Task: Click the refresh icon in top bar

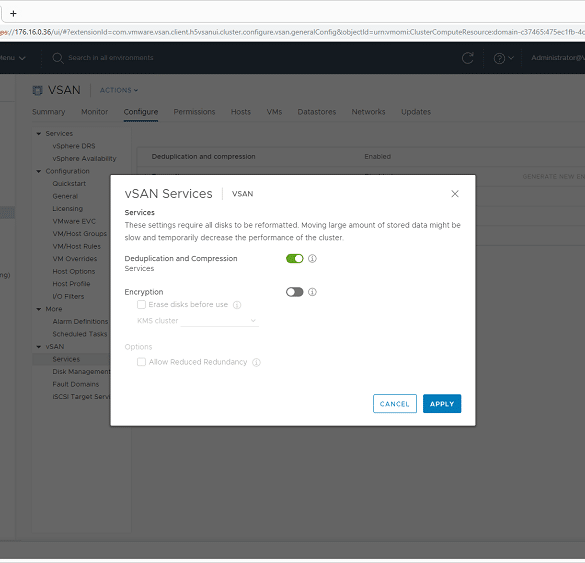Action: coord(467,58)
